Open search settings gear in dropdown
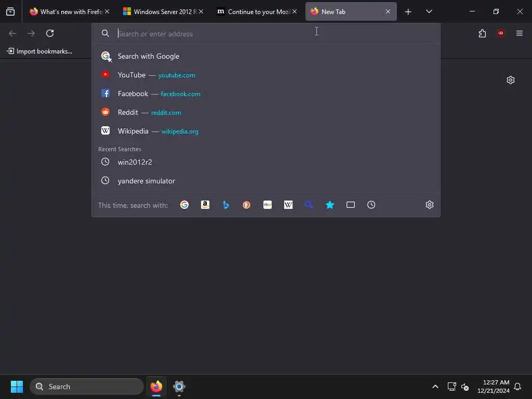532x399 pixels. click(430, 205)
